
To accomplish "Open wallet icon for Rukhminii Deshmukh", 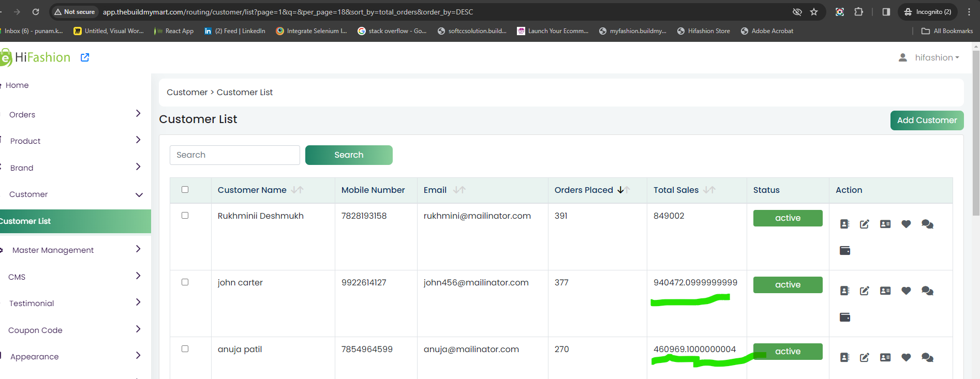I will click(x=845, y=250).
